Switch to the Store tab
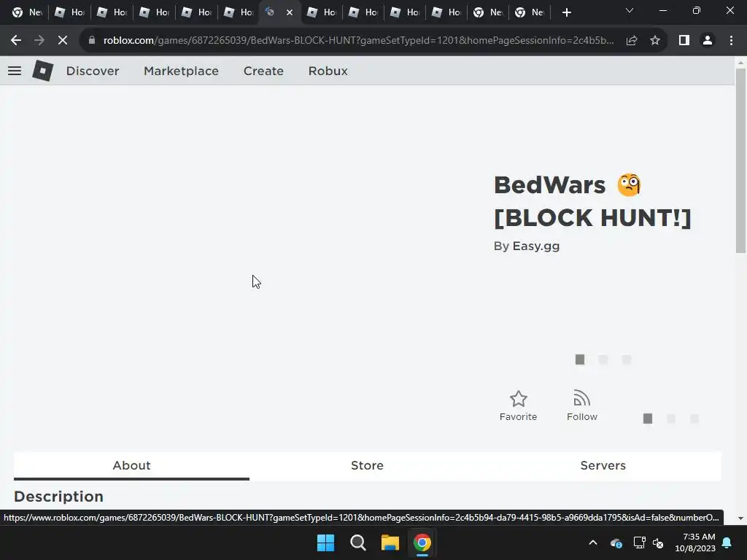747x560 pixels. (367, 466)
